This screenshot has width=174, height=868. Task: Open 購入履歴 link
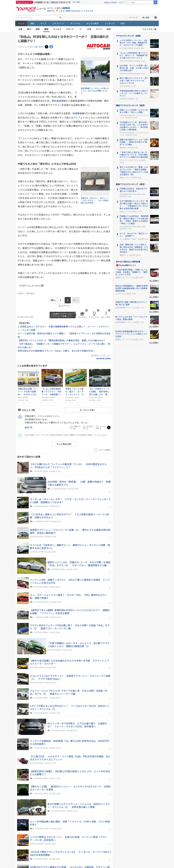click(146, 18)
